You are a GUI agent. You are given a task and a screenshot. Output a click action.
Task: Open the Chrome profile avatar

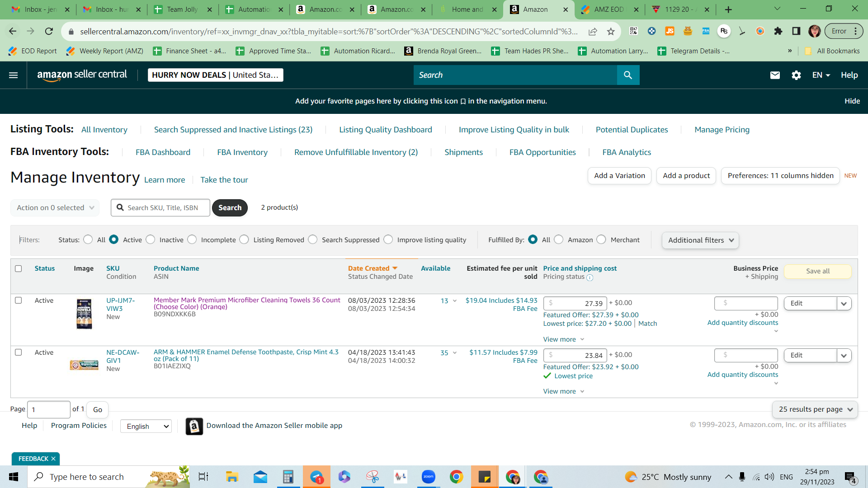815,31
